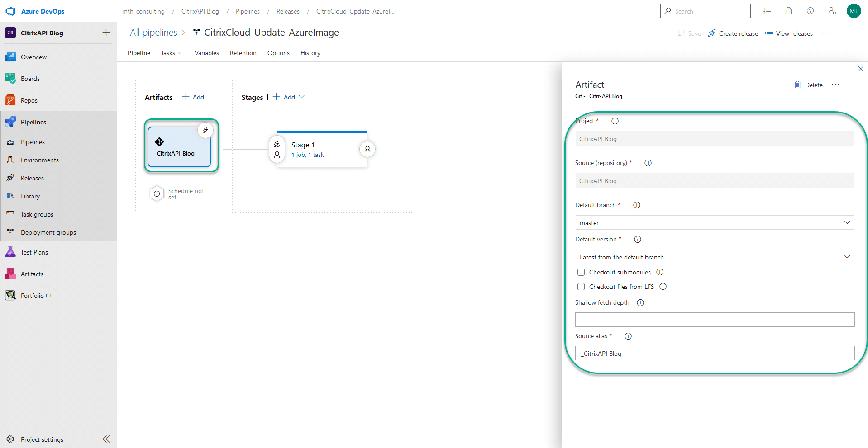Image resolution: width=868 pixels, height=448 pixels.
Task: Close the Artifact panel
Action: (x=860, y=69)
